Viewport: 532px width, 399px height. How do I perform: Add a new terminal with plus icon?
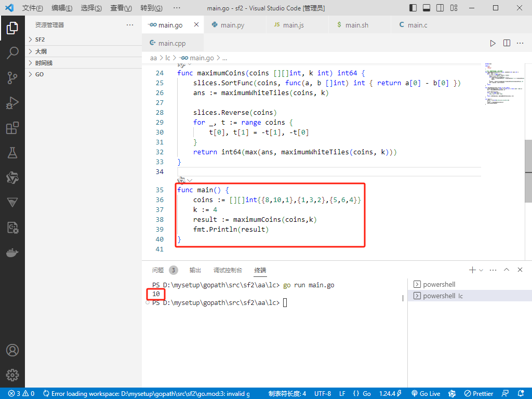[472, 270]
